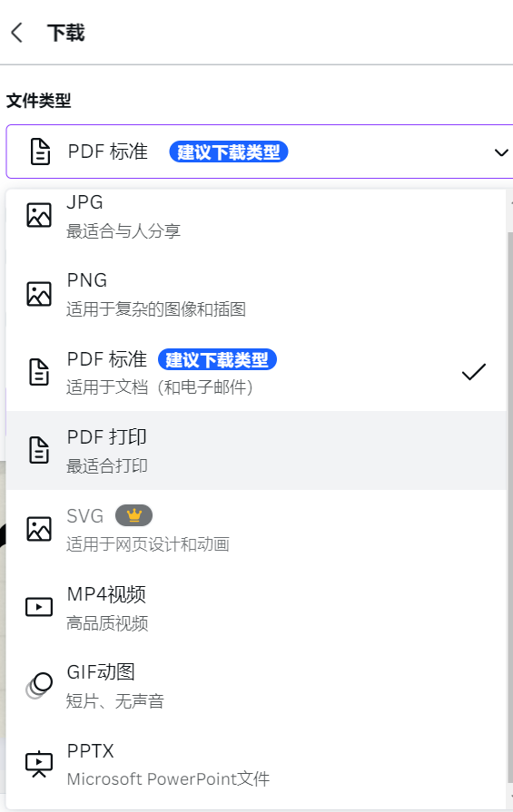This screenshot has width=513, height=812.
Task: Click the SVG image icon
Action: point(39,529)
